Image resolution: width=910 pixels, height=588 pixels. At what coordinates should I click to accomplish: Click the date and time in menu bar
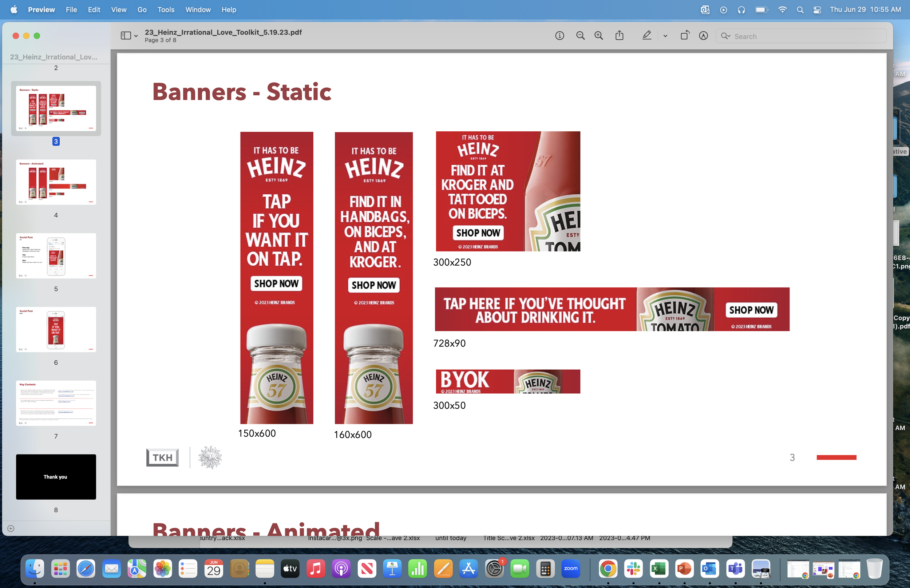(865, 9)
